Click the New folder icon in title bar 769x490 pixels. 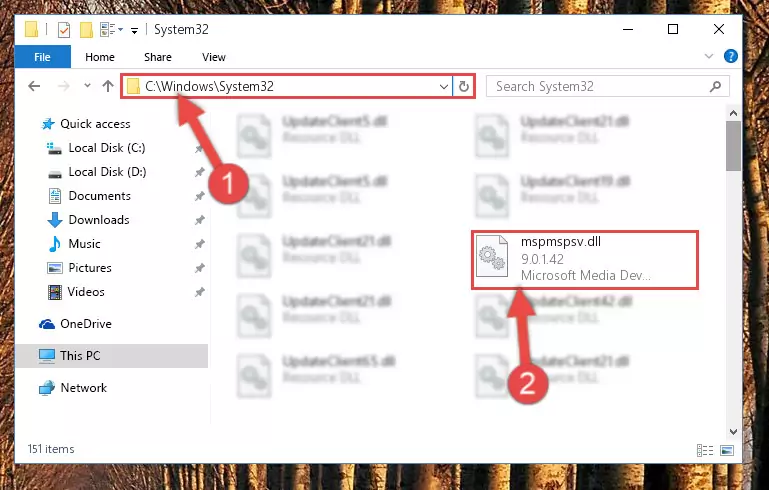[x=86, y=29]
